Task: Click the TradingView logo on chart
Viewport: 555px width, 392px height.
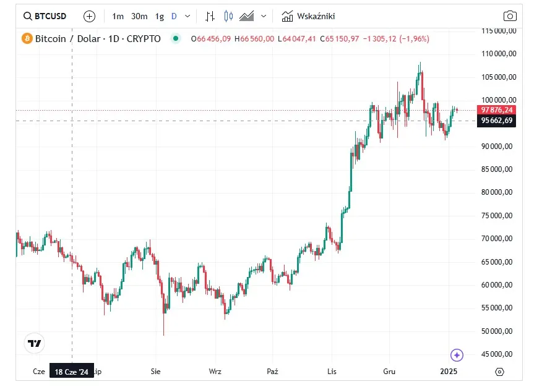Action: (35, 343)
